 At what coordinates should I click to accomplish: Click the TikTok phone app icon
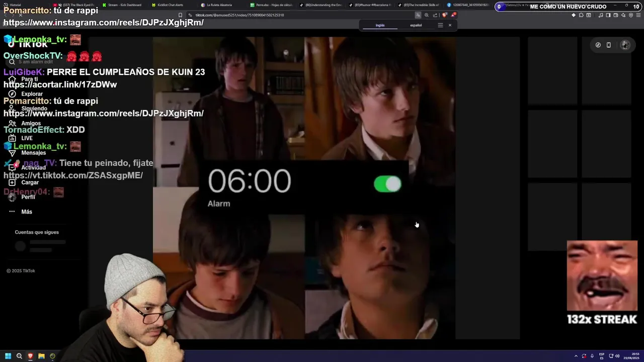tap(608, 45)
